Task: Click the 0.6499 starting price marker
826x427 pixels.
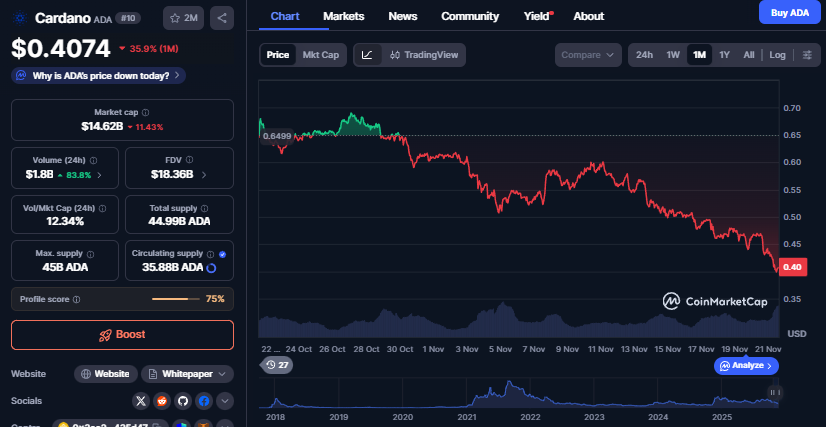Action: point(276,136)
